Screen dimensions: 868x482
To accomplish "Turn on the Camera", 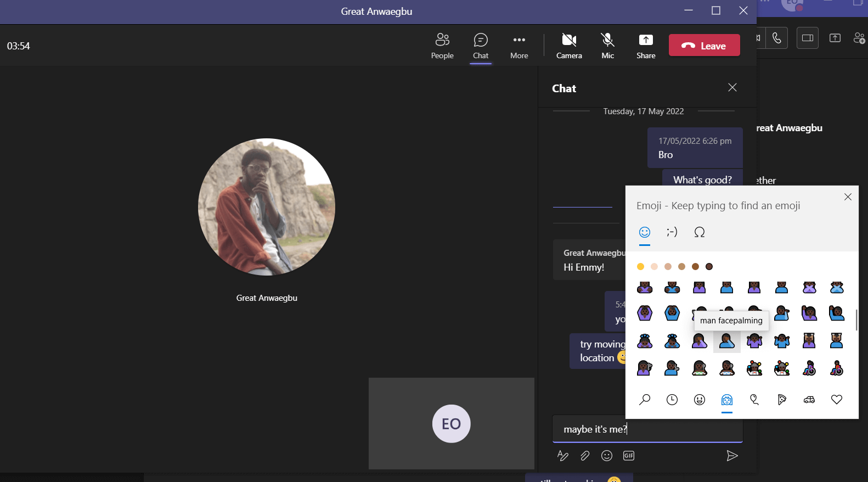I will pos(569,46).
